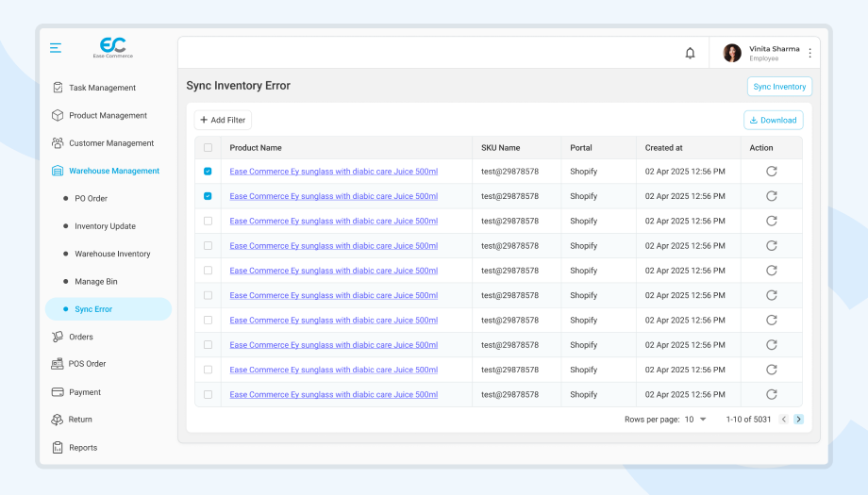Open notifications via the bell icon
The image size is (868, 495).
click(x=690, y=53)
